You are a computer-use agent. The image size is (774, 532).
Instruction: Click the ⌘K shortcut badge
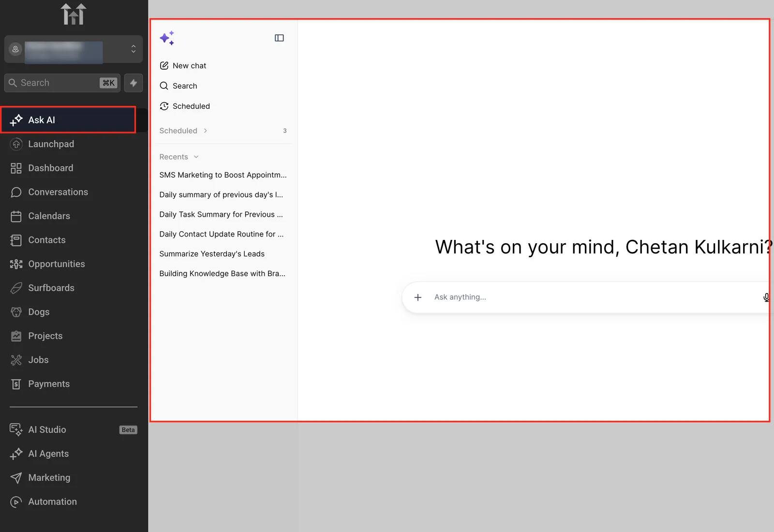[109, 83]
